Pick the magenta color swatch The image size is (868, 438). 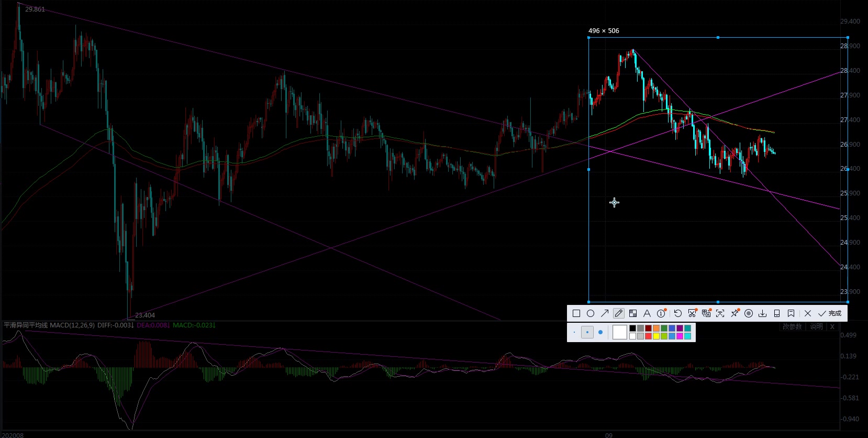[x=680, y=336]
